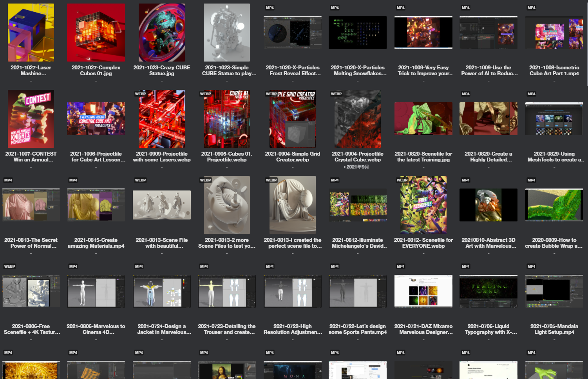Click the 2021-0905-Cubes 01. Projectfile.webp filename
This screenshot has width=588, height=379.
(x=227, y=157)
